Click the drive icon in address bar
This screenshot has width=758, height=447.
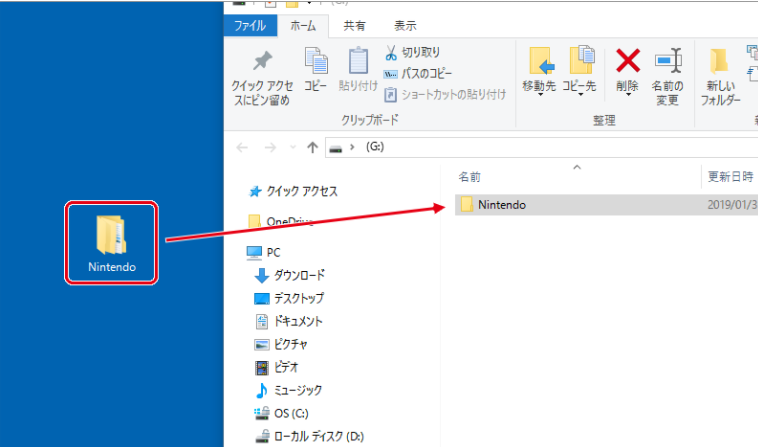click(x=335, y=148)
